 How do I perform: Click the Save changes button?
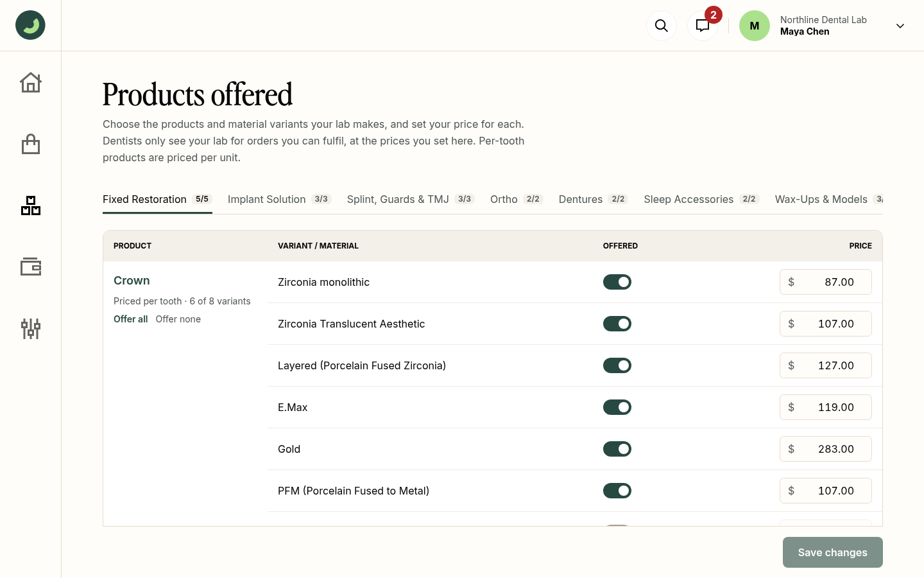click(833, 552)
